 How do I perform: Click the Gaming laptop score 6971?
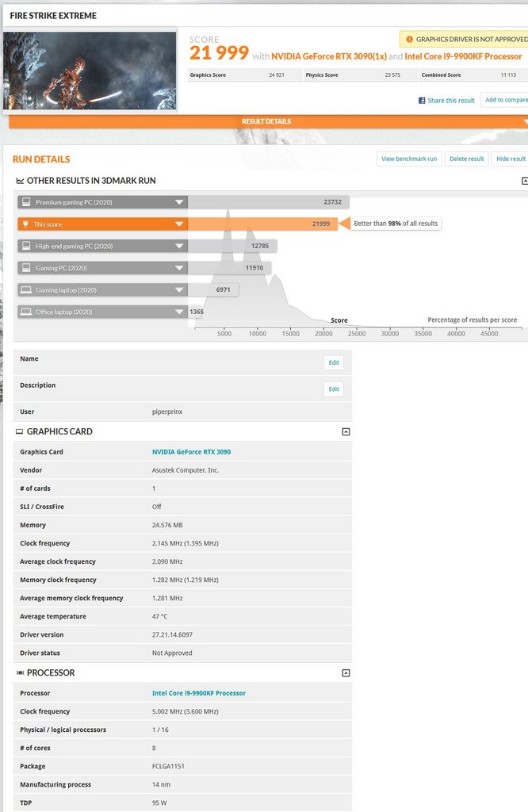point(223,290)
